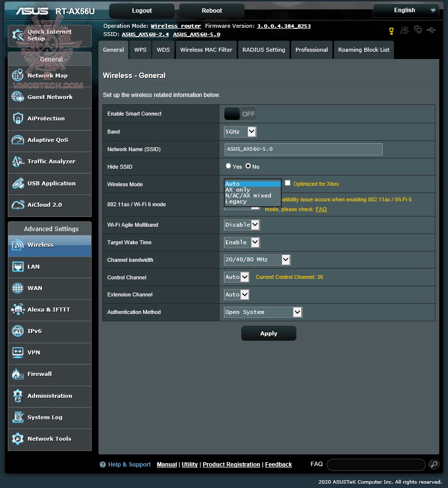Screen dimensions: 448x488
Task: Click the Adaptive QoS gauge icon
Action: (18, 140)
